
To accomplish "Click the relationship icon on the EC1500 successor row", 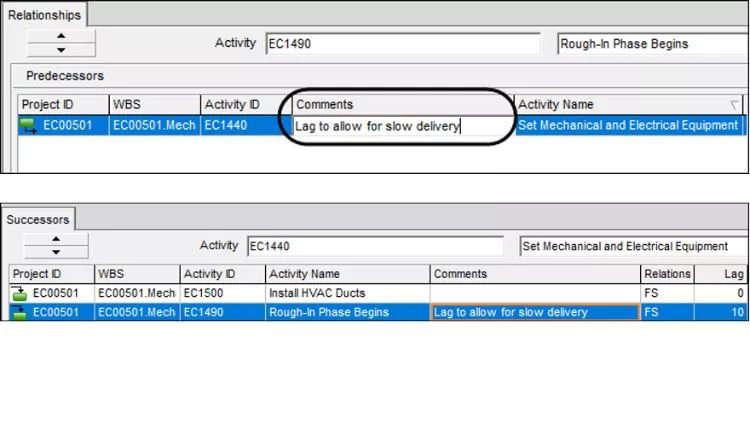I will click(19, 294).
